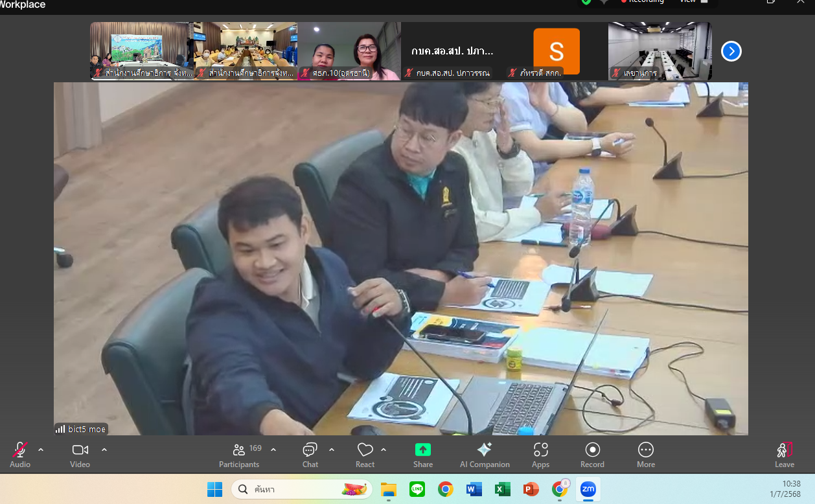The width and height of the screenshot is (815, 504).
Task: Open audio options arrow next to Audio
Action: pyautogui.click(x=41, y=450)
